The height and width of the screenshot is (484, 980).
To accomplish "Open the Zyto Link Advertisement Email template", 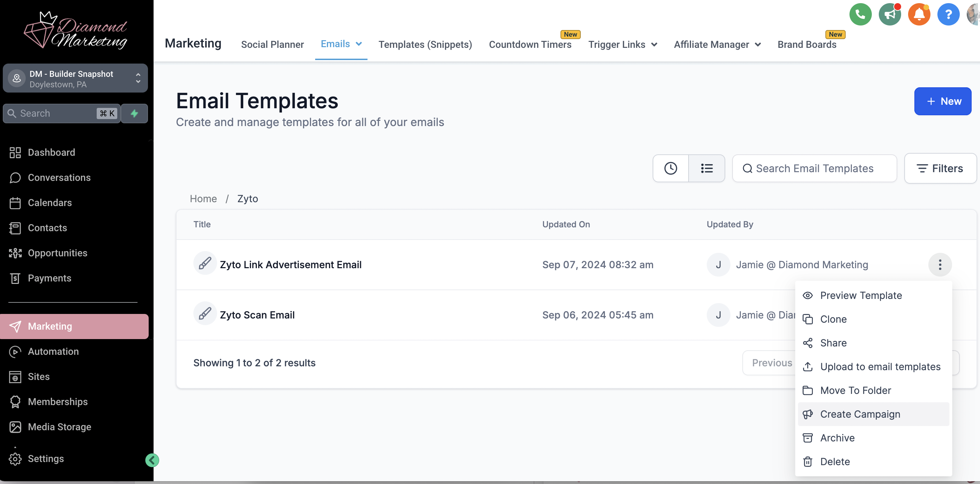I will click(290, 265).
